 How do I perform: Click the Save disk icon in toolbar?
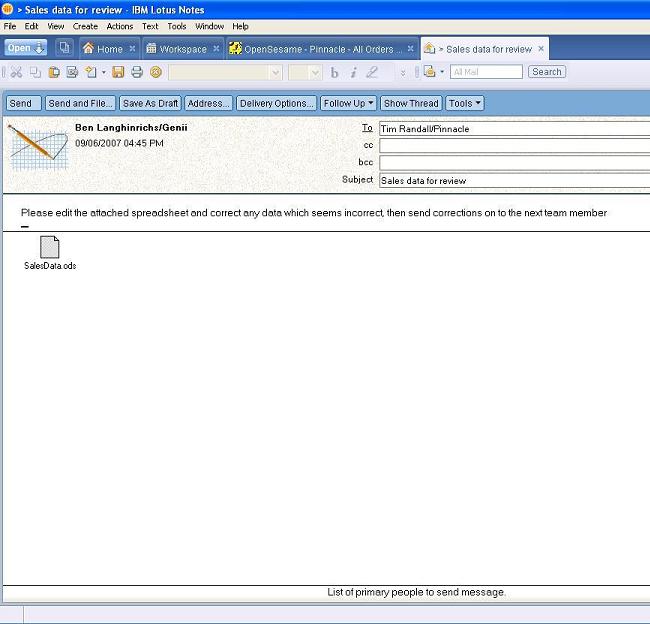118,72
